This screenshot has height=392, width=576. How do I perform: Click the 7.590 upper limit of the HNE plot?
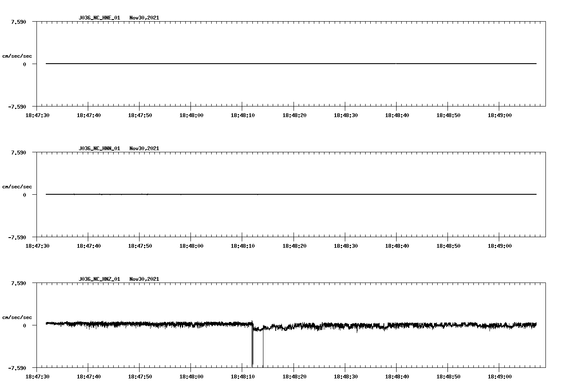[19, 22]
